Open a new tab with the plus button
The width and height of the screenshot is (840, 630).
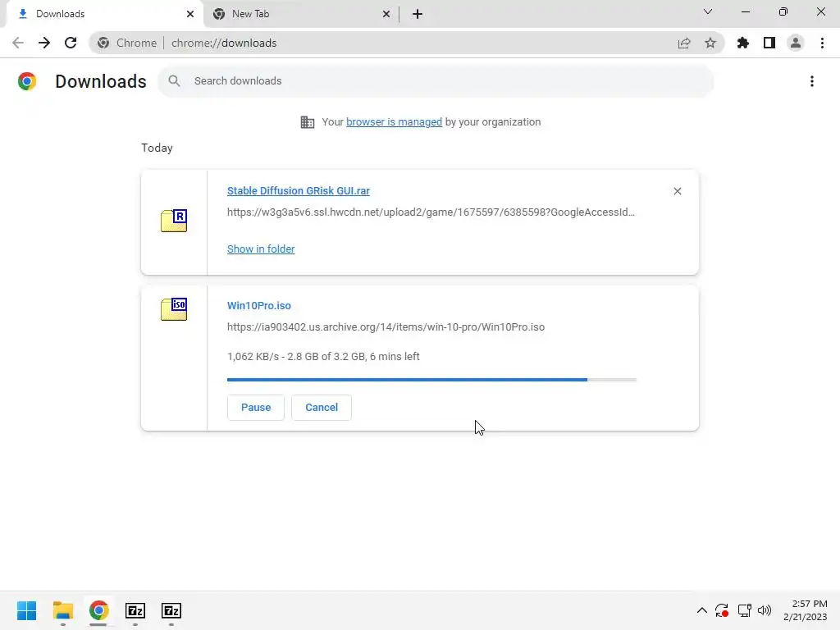418,14
